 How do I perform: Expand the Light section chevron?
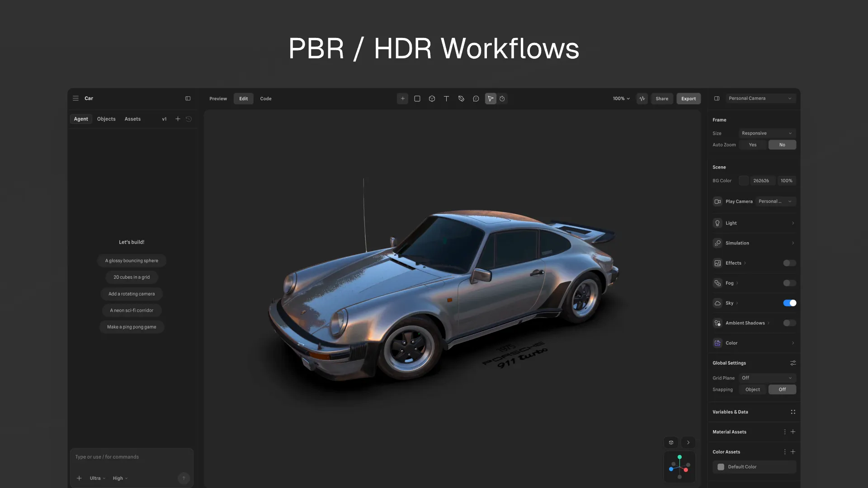pos(793,223)
